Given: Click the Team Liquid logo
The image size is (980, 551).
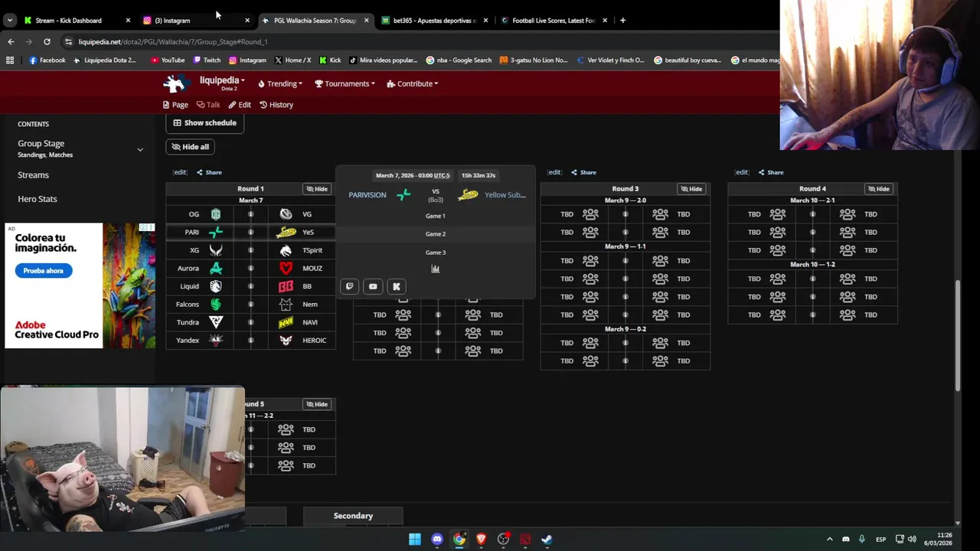Looking at the screenshot, I should pyautogui.click(x=216, y=286).
